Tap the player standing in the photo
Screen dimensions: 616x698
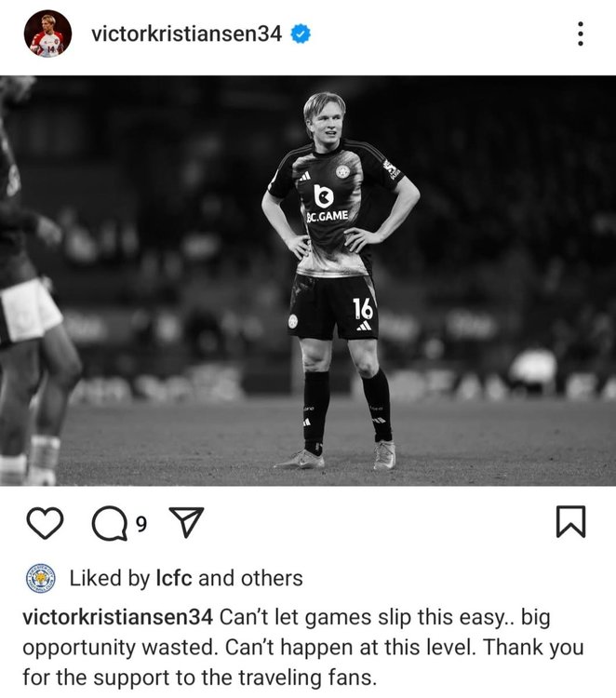coord(341,280)
